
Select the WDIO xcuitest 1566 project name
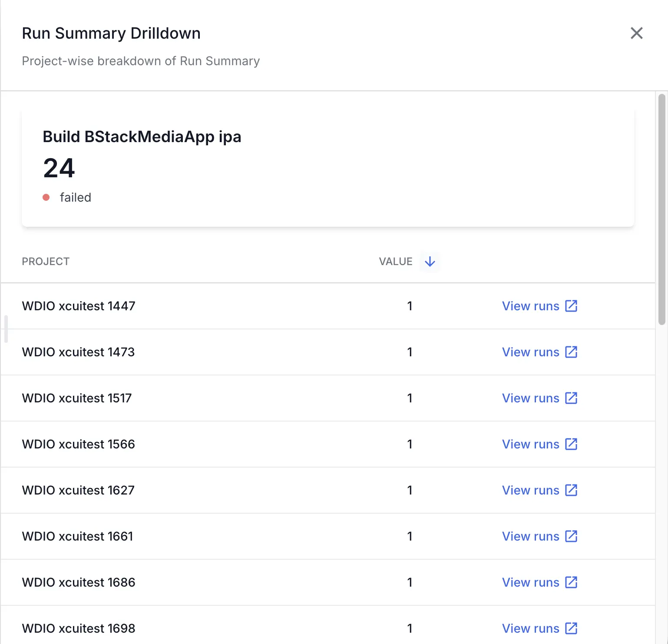[x=79, y=444]
